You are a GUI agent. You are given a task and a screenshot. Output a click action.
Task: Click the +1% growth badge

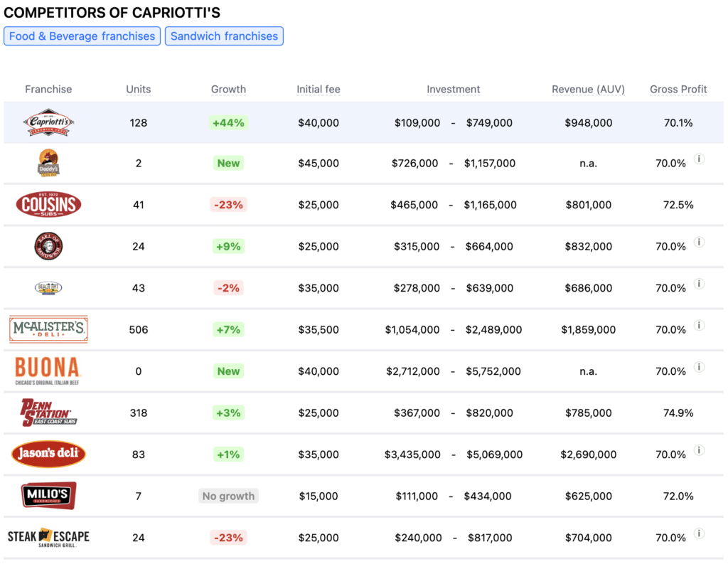pyautogui.click(x=228, y=454)
